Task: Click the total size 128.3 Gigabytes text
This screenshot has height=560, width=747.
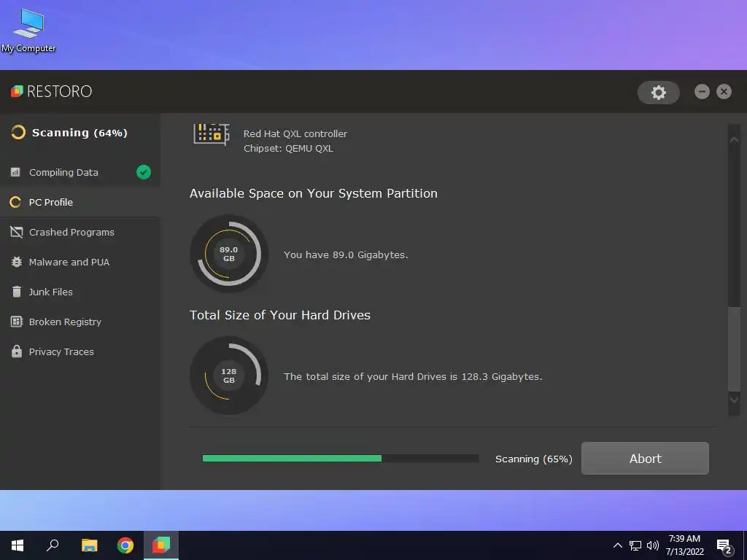Action: point(413,377)
